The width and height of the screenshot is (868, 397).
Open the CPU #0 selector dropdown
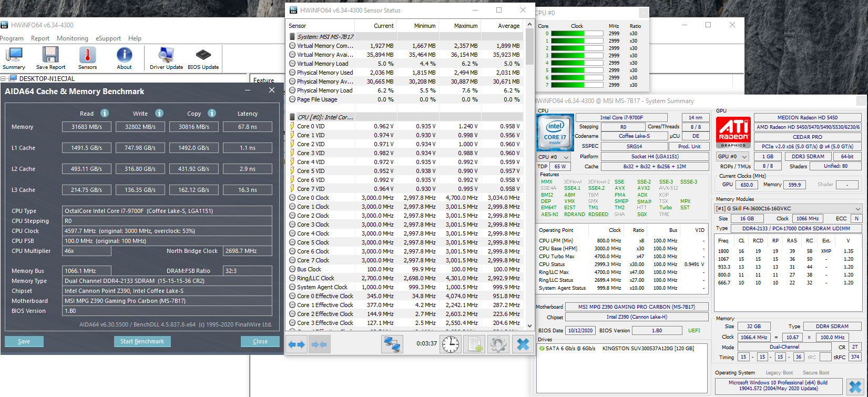click(554, 157)
